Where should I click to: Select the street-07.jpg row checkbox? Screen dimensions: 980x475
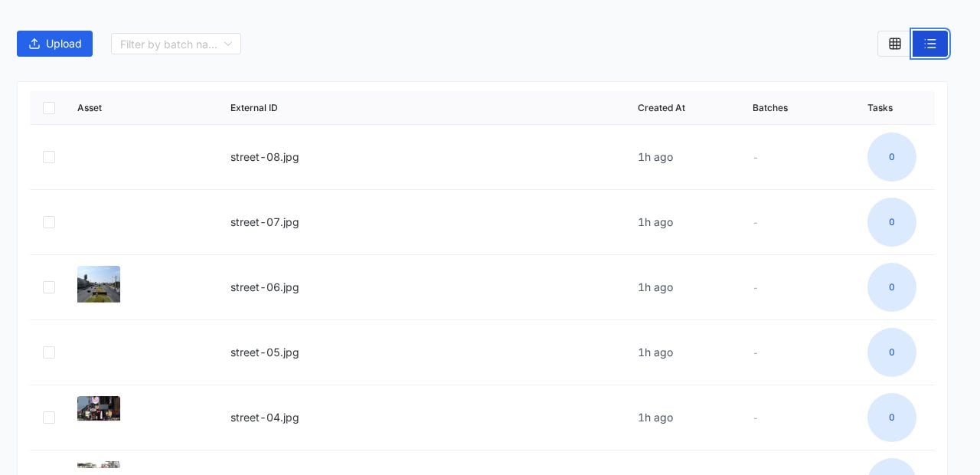[x=49, y=222]
